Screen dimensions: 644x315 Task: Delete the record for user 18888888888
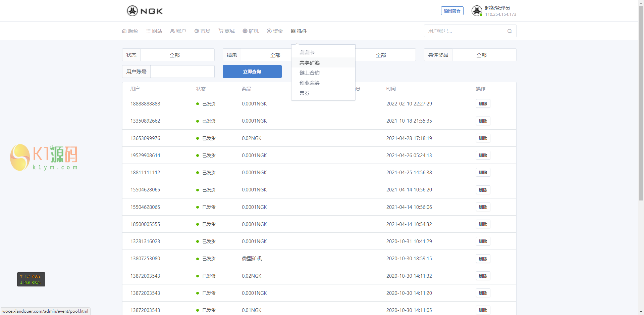483,104
